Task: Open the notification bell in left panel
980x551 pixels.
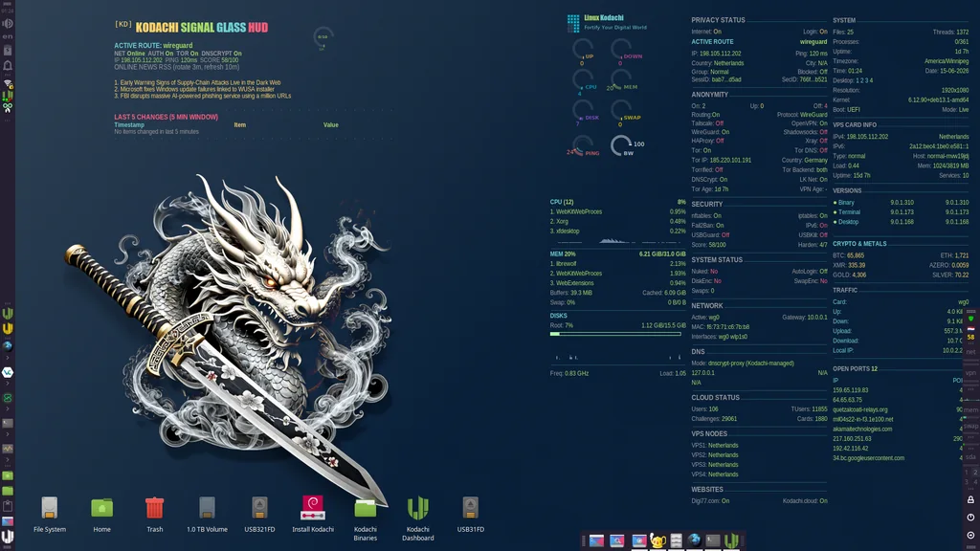Action: [8, 65]
